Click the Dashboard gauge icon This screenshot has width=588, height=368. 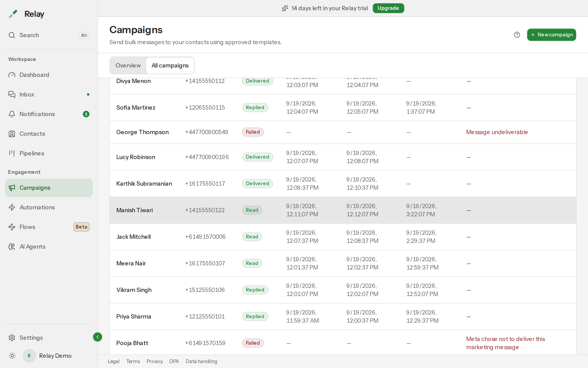(x=12, y=75)
